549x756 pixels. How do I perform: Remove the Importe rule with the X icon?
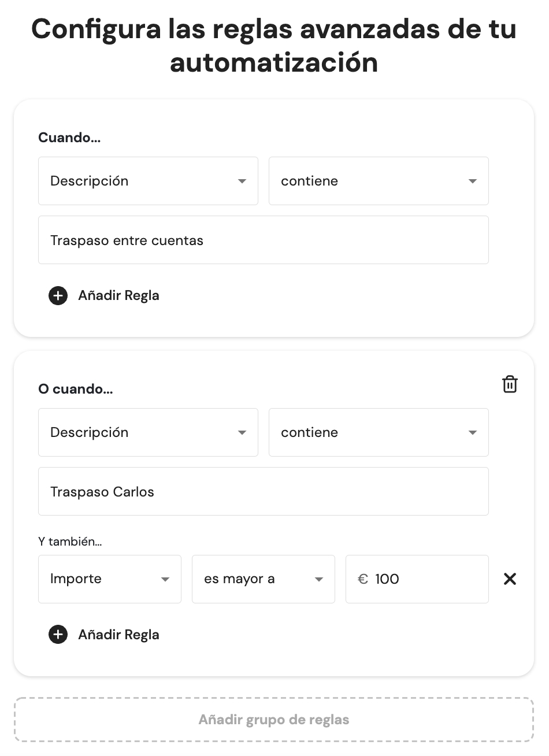click(x=510, y=579)
